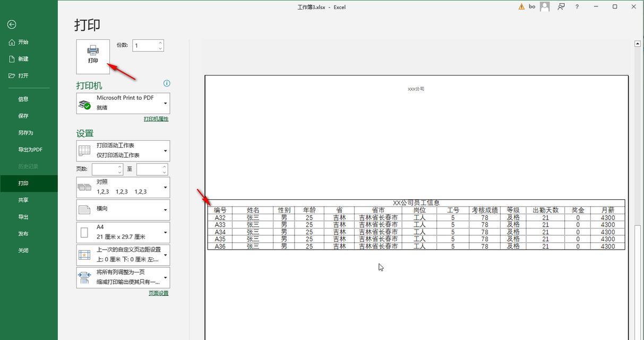Select 开始 in the sidebar
Viewport: 644px width, 340px height.
click(x=29, y=42)
